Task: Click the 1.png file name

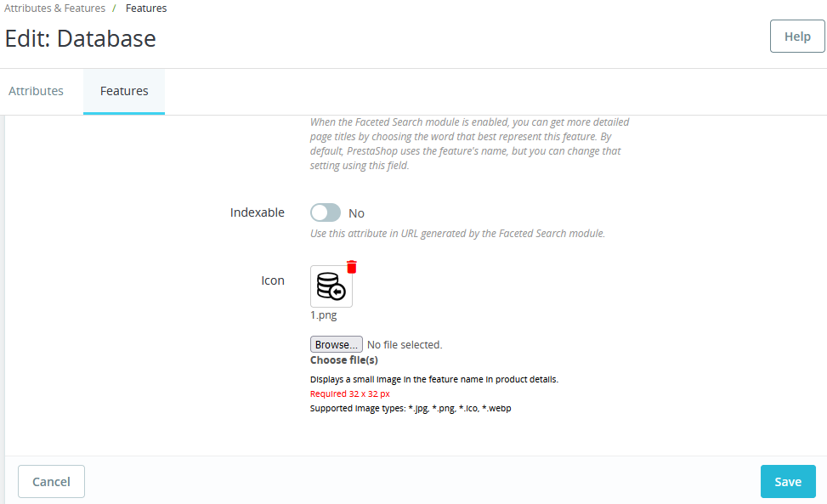Action: coord(323,315)
